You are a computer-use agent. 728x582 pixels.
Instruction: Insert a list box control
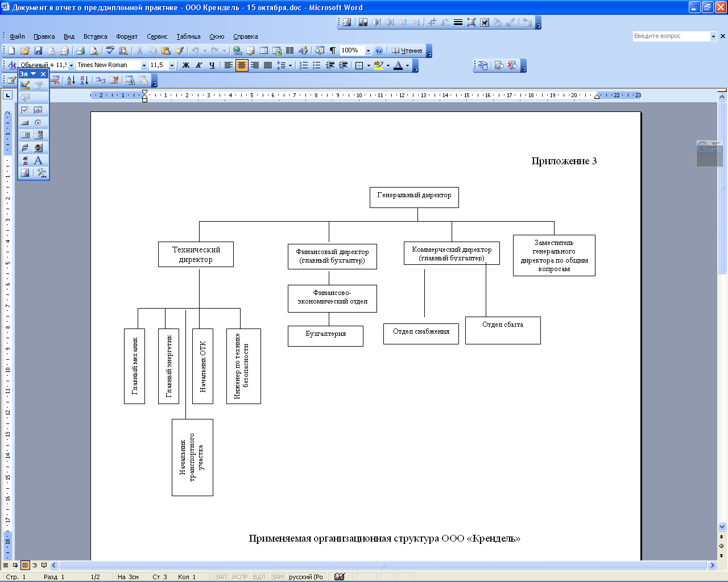pyautogui.click(x=25, y=135)
